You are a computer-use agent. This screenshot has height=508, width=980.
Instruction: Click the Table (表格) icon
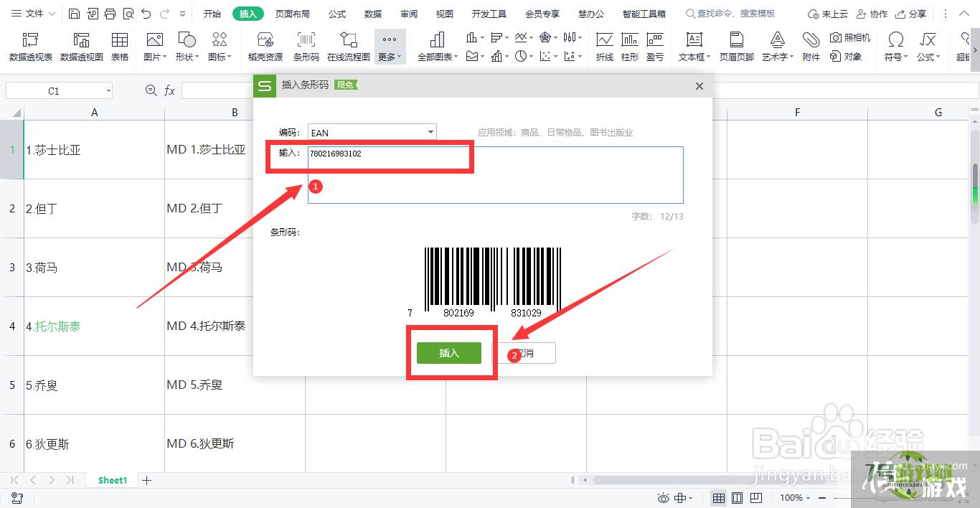tap(120, 47)
